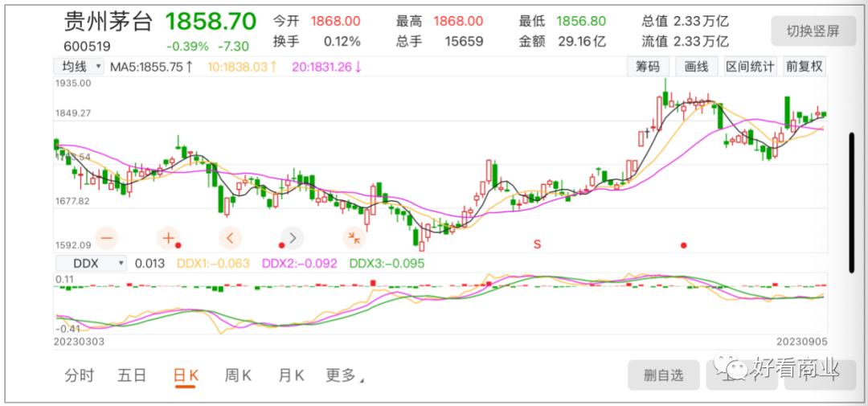
Task: Select the 月K monthly chart tab
Action: (290, 375)
